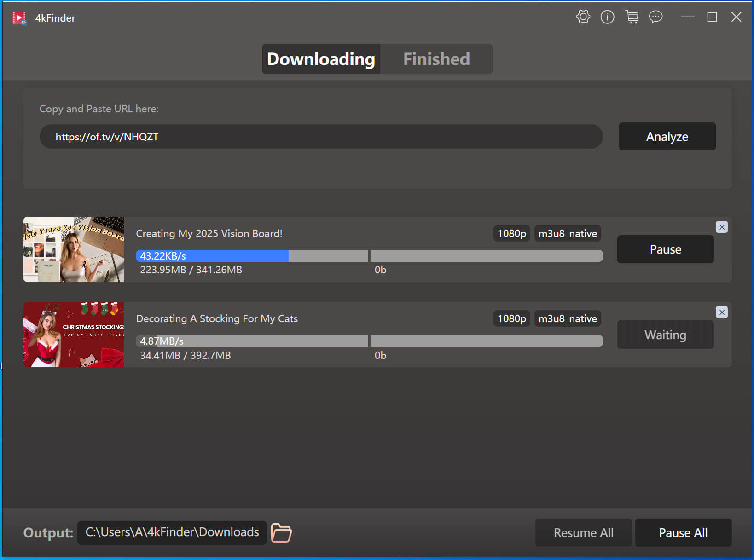
Task: Remove the Vision Board download item
Action: pos(721,227)
